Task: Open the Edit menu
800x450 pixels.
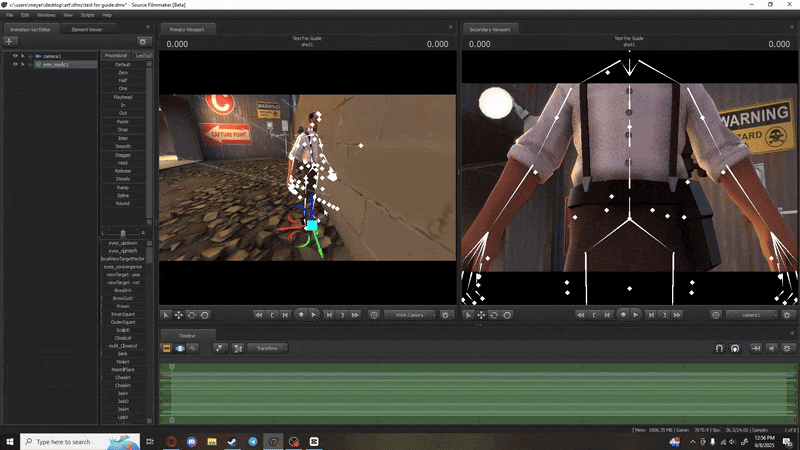Action: (x=25, y=15)
